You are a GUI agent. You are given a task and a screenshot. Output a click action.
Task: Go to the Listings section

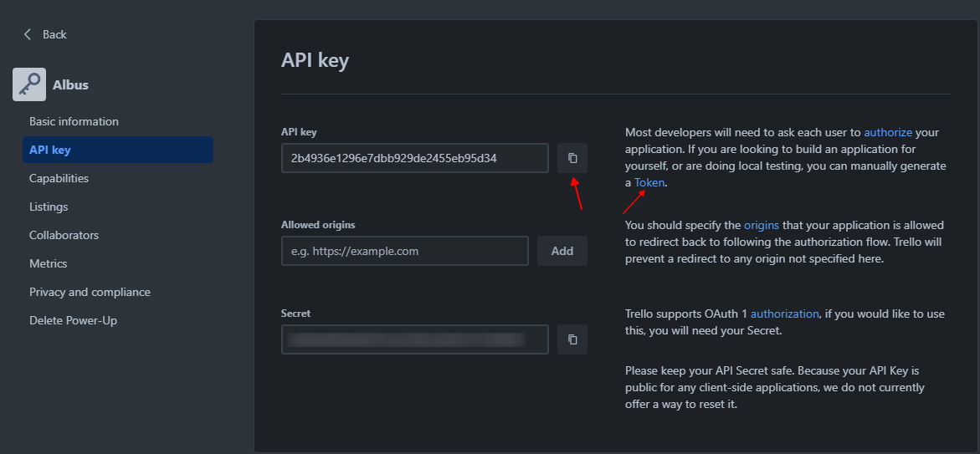point(49,207)
